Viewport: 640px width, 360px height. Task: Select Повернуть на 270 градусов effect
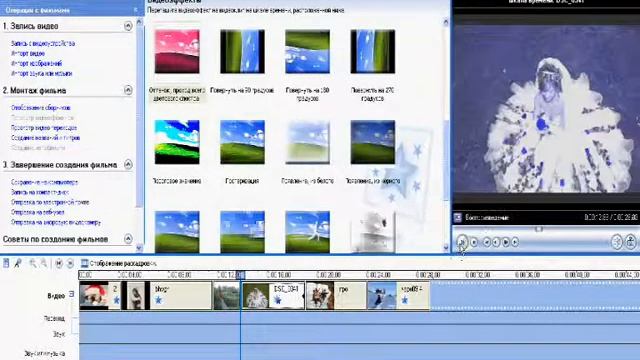pyautogui.click(x=373, y=51)
